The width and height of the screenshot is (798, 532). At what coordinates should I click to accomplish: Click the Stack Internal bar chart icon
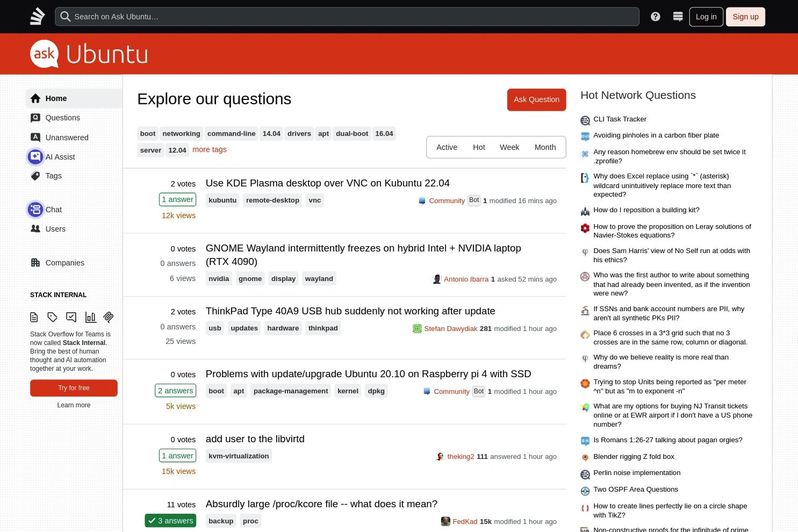(90, 317)
